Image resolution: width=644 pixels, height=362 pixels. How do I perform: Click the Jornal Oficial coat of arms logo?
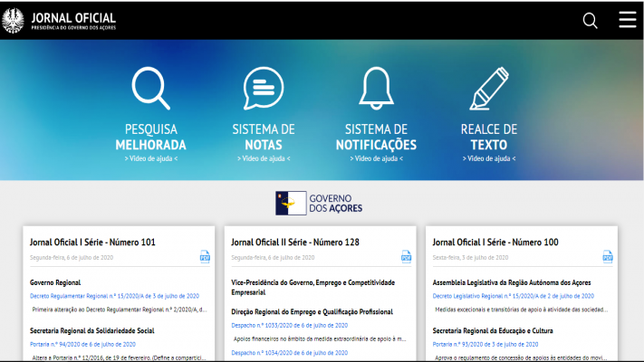coord(13,20)
